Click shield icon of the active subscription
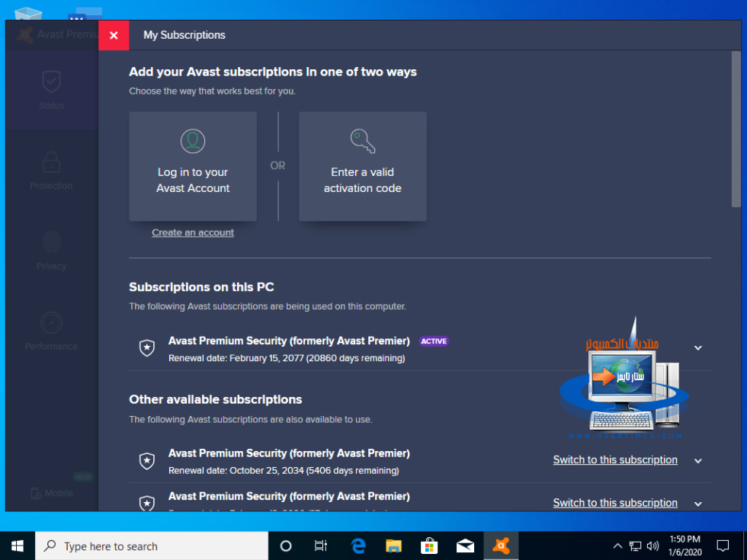This screenshot has width=747, height=560. [x=146, y=348]
